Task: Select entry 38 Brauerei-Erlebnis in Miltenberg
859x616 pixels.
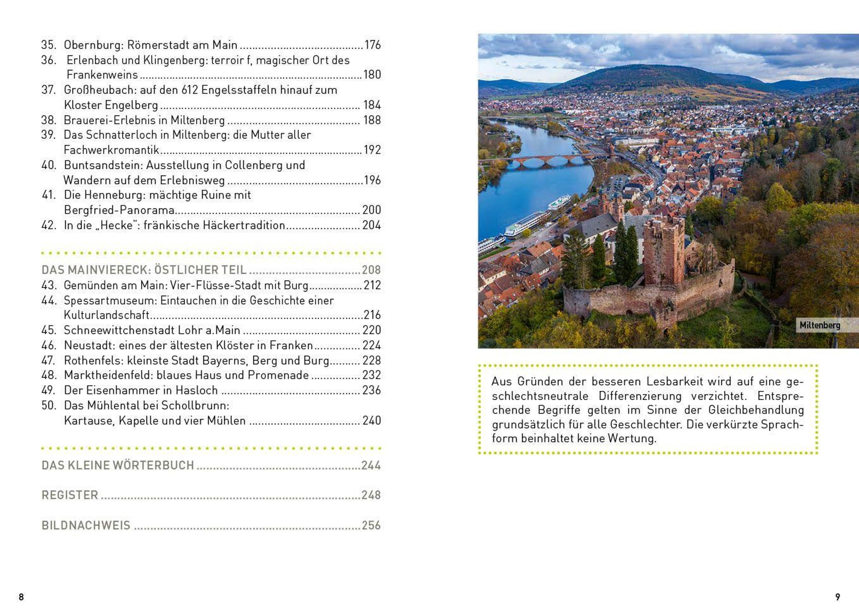Action: [144, 120]
